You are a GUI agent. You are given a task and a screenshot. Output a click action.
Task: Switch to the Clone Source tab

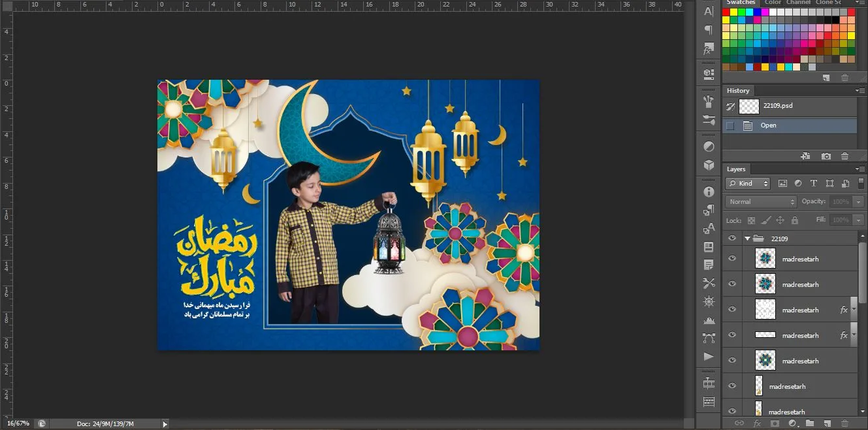pyautogui.click(x=828, y=3)
